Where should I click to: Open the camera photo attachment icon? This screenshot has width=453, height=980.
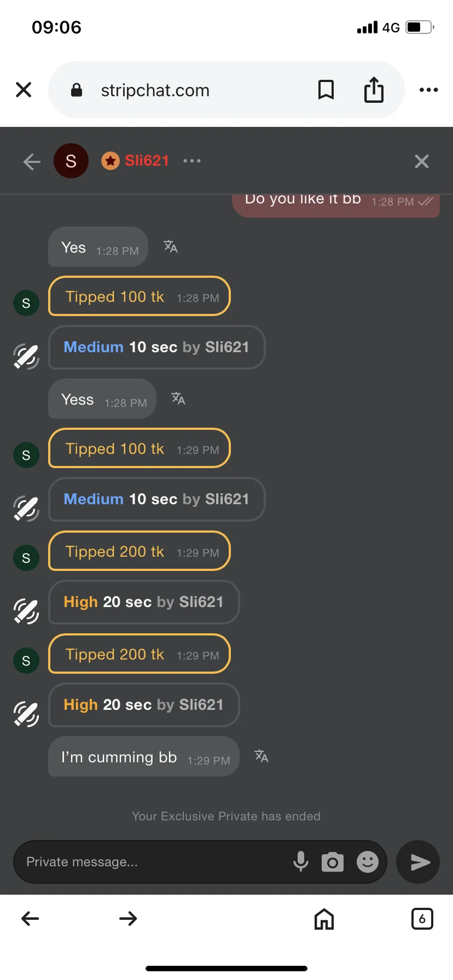333,862
